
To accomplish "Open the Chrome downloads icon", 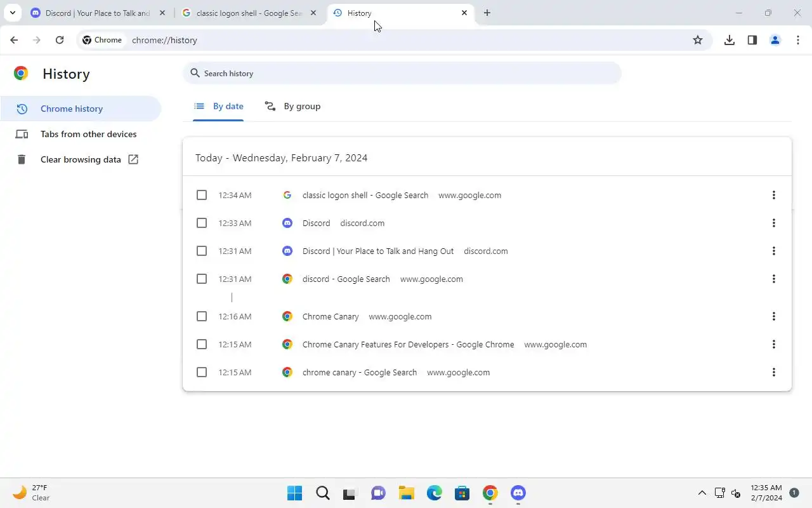I will tap(730, 40).
